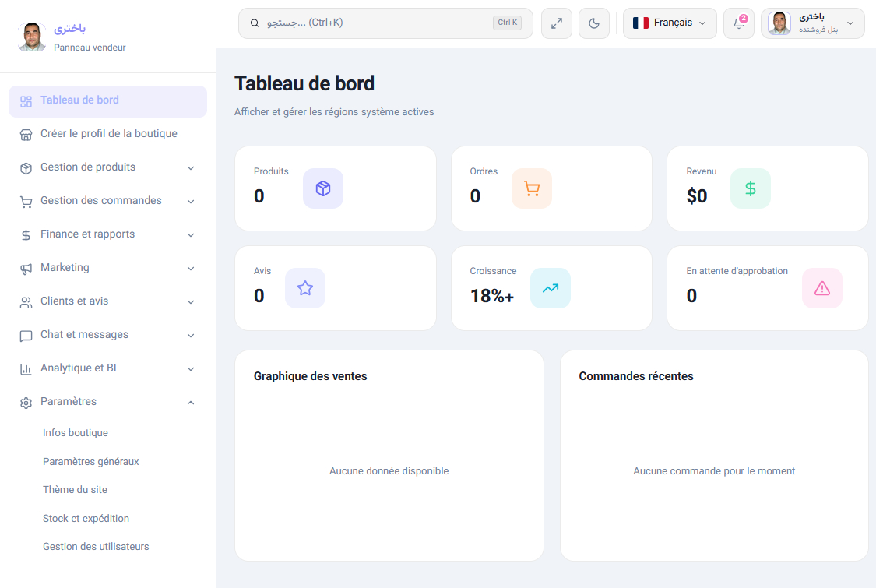Click the En attente d'approbation label
The height and width of the screenshot is (588, 876).
tap(737, 271)
